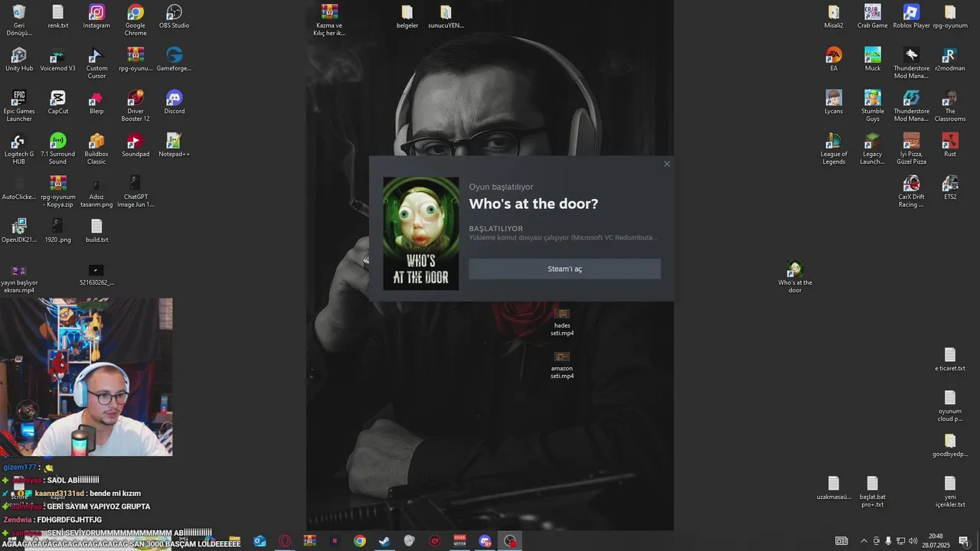980x551 pixels.
Task: Select the başlat.bat pro+.txt file
Action: tap(872, 491)
